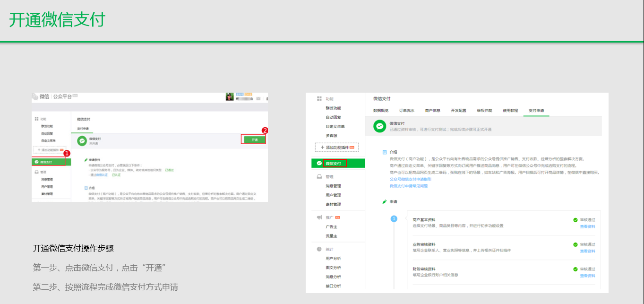
Task: Open 自定义菜单 in the right screenshot
Action: 335,127
